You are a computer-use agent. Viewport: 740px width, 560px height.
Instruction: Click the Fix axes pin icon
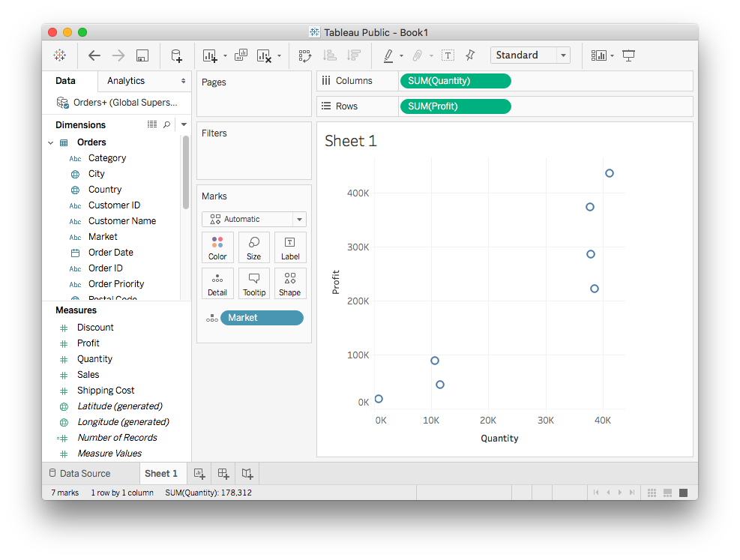tap(470, 55)
